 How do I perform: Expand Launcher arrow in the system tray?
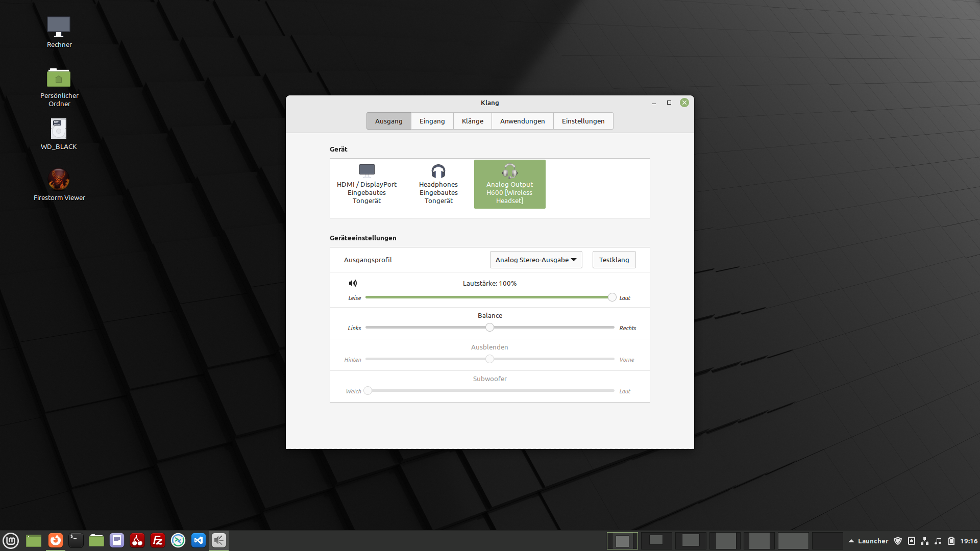(851, 541)
